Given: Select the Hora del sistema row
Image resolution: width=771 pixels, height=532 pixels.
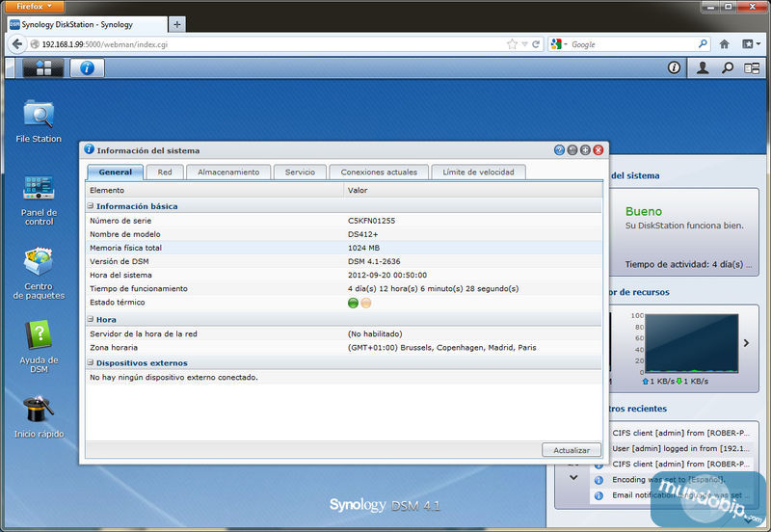Looking at the screenshot, I should [x=343, y=275].
